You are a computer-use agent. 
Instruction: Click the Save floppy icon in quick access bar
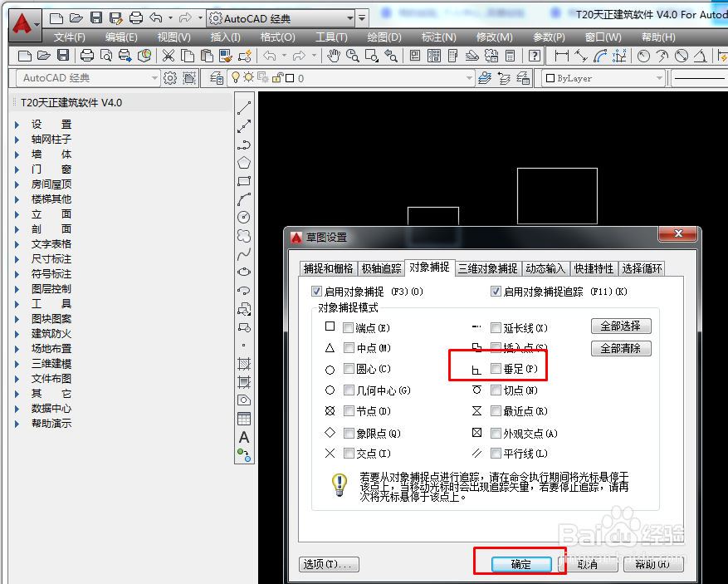(96, 18)
